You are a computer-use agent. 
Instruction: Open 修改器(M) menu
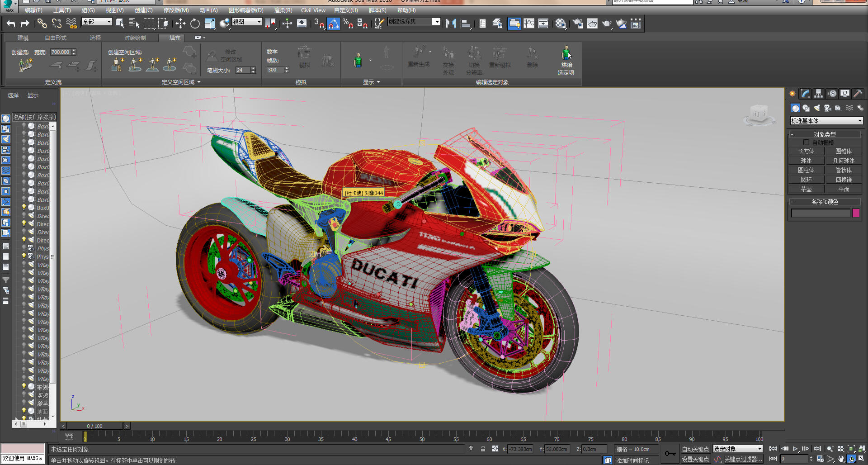pos(176,10)
